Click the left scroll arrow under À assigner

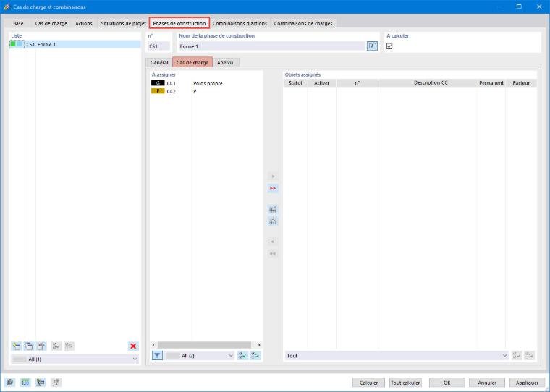click(x=153, y=345)
